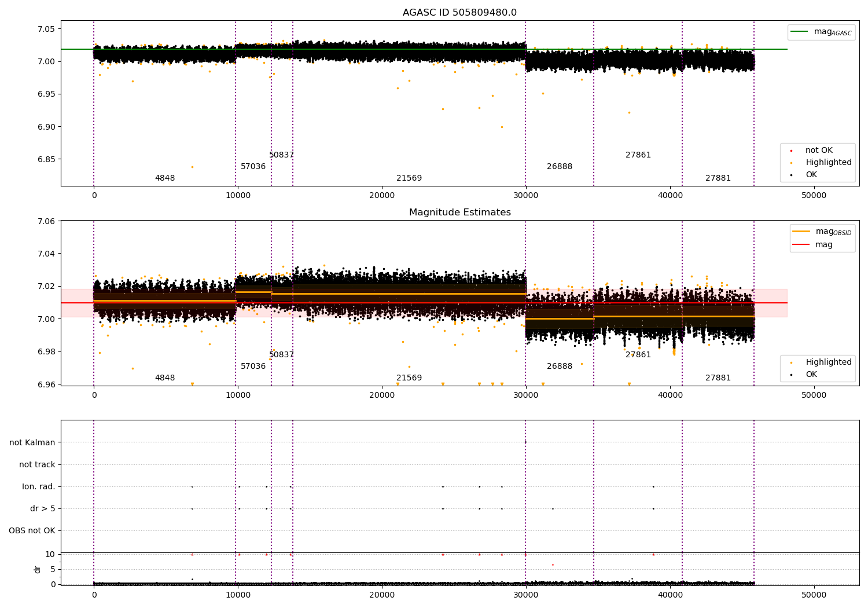Click obsid label 21569 in the Magnitude Estimates plot
Viewport: 868px width, 608px height.
coord(409,378)
